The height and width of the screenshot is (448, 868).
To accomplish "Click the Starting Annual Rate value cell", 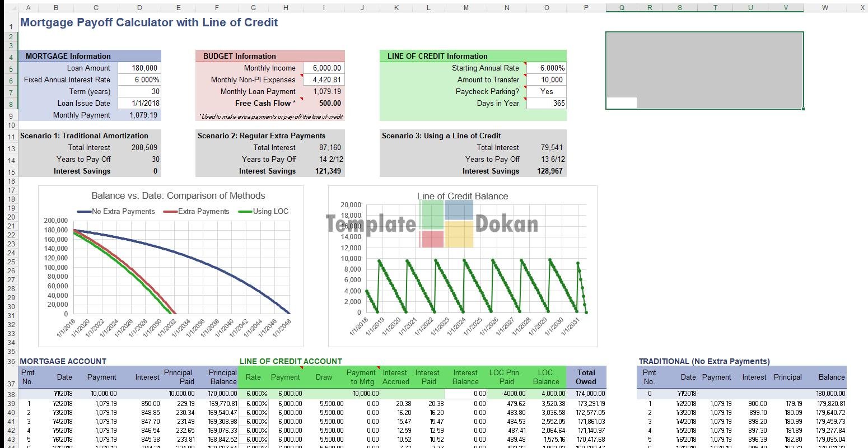I will 546,68.
